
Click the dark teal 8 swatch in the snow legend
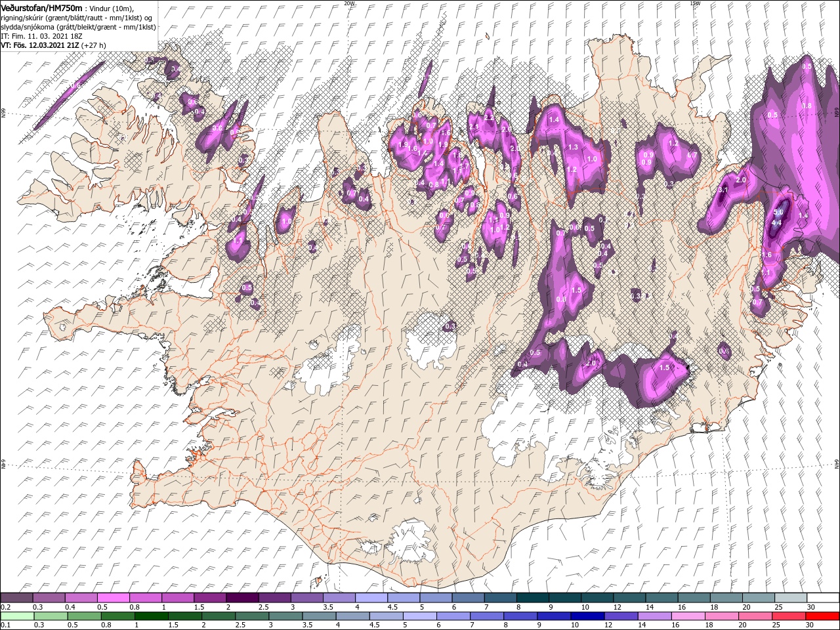click(533, 598)
